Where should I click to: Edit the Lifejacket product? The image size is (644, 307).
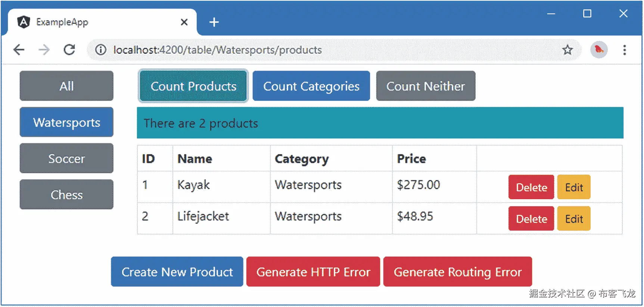[574, 219]
